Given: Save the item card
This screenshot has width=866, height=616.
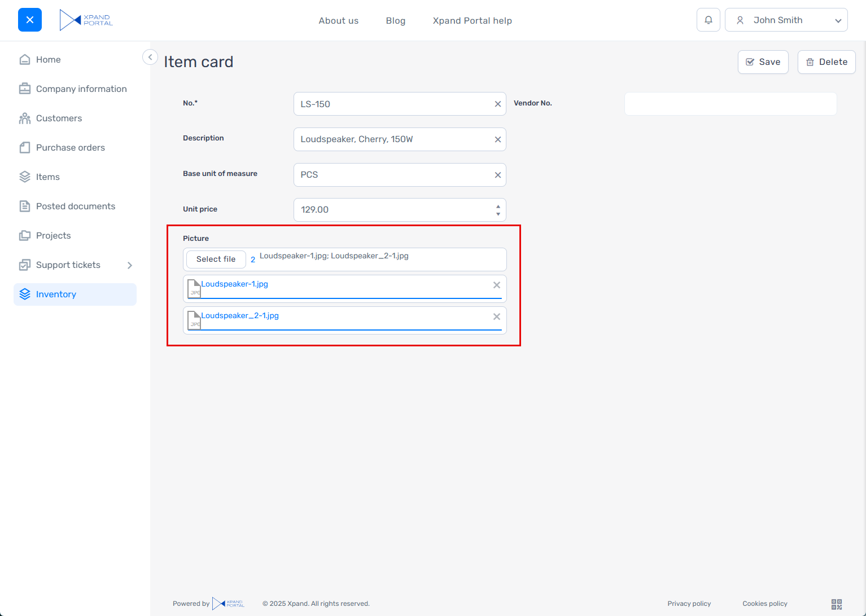Looking at the screenshot, I should pos(763,62).
